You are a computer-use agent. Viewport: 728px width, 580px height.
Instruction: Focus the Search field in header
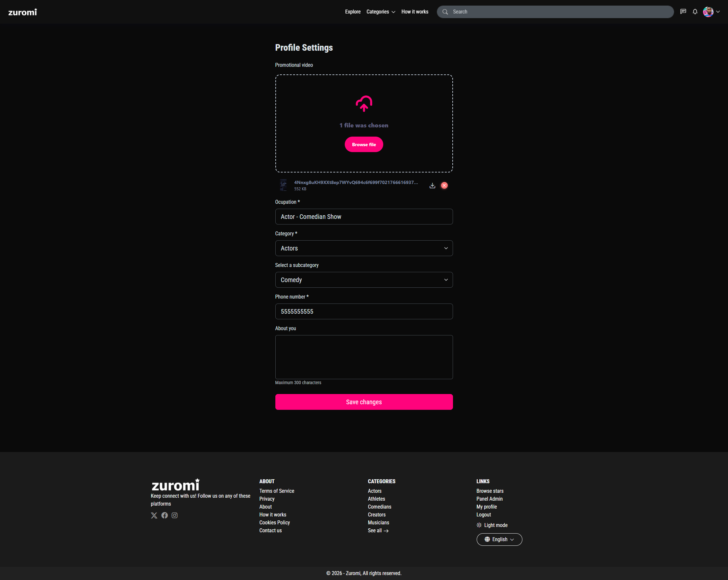tap(561, 12)
